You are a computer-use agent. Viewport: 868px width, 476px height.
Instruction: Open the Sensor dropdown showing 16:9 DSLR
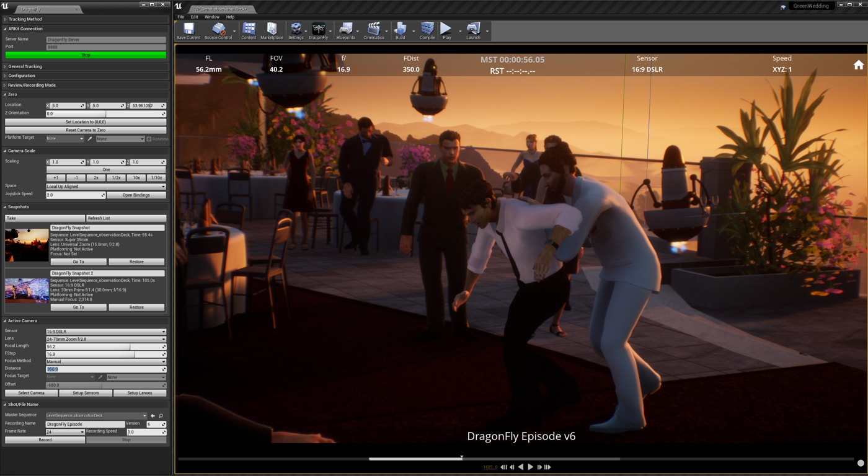[x=106, y=332]
